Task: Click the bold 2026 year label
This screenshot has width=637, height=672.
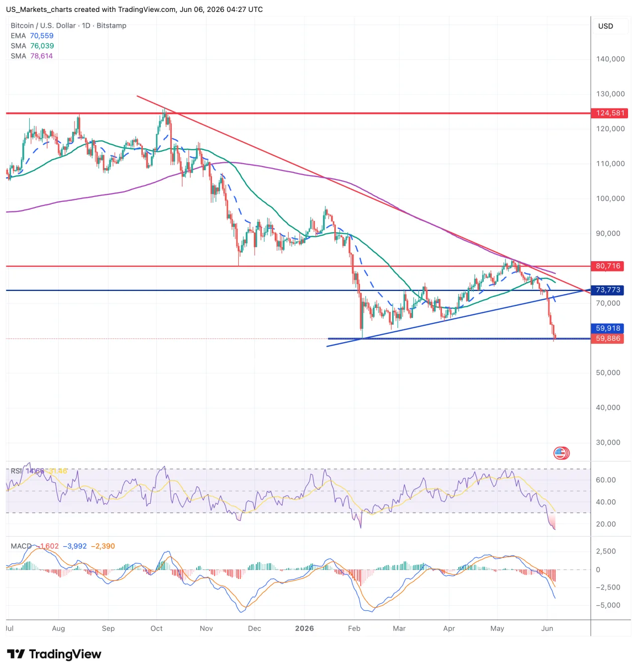Action: click(305, 628)
